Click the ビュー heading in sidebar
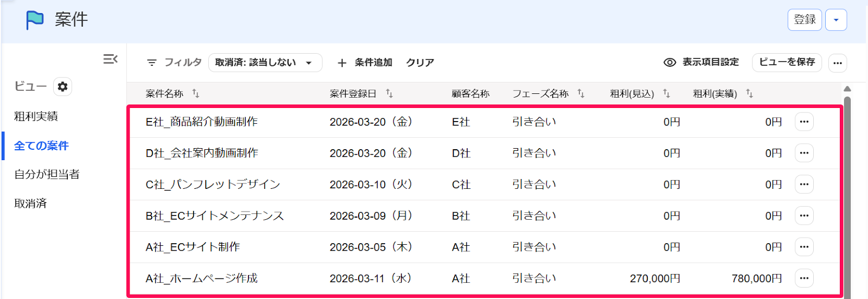The width and height of the screenshot is (868, 299). point(30,86)
